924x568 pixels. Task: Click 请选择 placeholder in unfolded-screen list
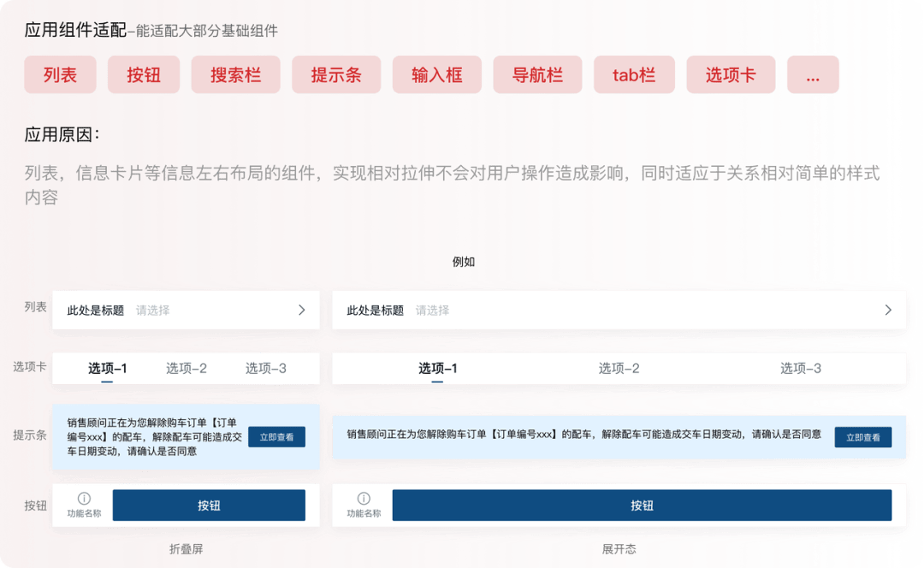coord(433,311)
